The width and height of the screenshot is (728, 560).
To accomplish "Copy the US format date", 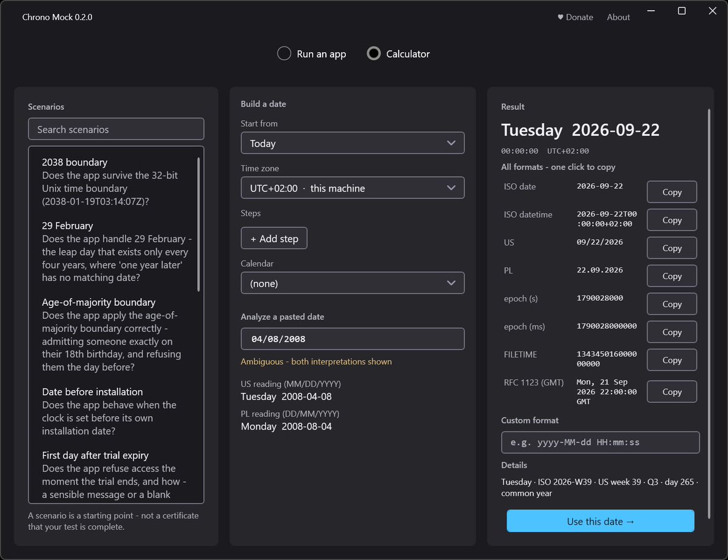I will (672, 248).
